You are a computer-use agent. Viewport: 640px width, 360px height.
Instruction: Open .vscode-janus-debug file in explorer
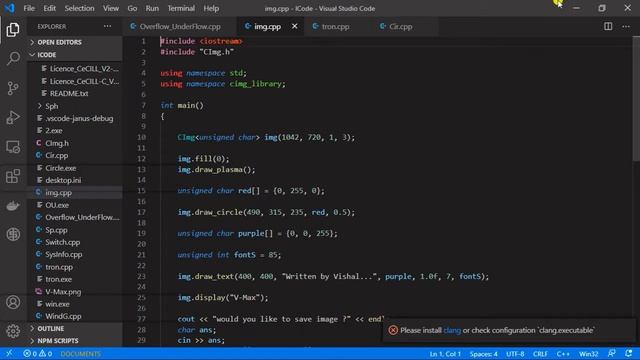coord(79,118)
